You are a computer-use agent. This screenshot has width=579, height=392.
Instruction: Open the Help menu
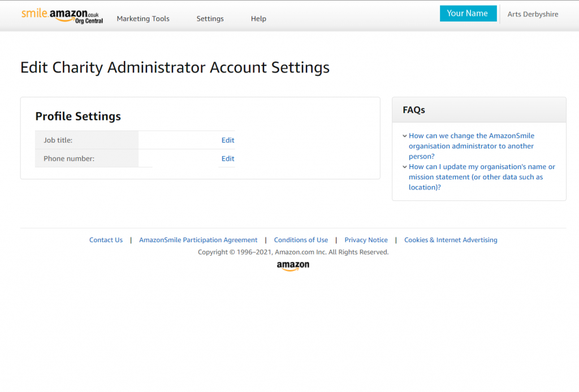(x=258, y=19)
